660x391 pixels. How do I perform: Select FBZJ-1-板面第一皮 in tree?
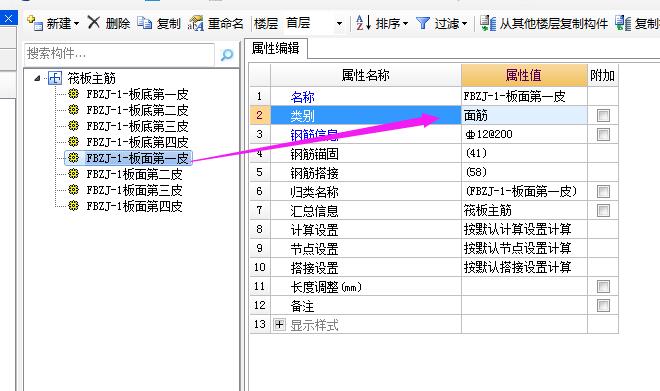tap(137, 158)
